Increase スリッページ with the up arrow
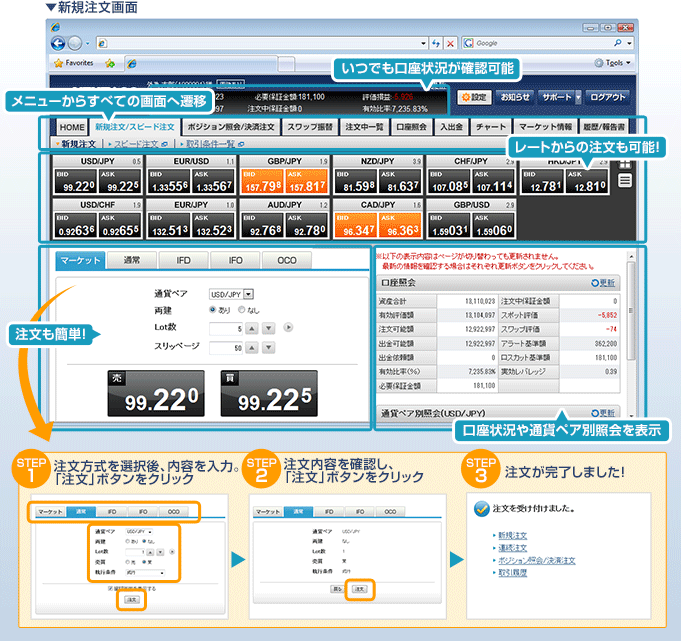This screenshot has width=681, height=641. (x=252, y=347)
